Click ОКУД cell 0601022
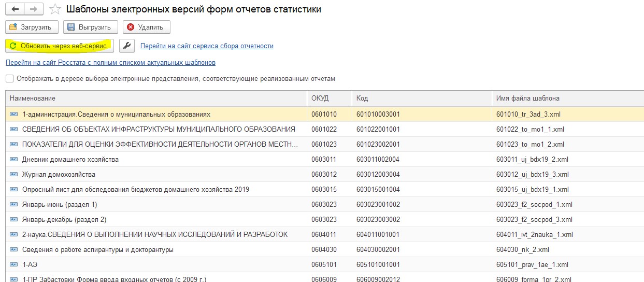The width and height of the screenshot is (644, 282). [324, 129]
